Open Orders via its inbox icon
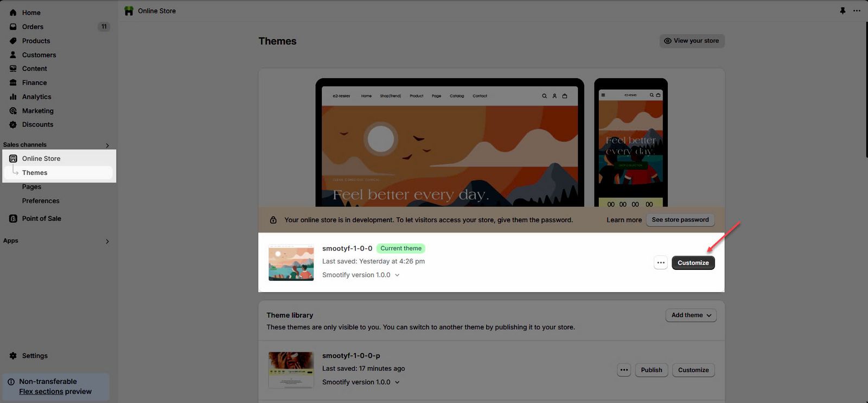This screenshot has height=403, width=868. click(x=13, y=27)
